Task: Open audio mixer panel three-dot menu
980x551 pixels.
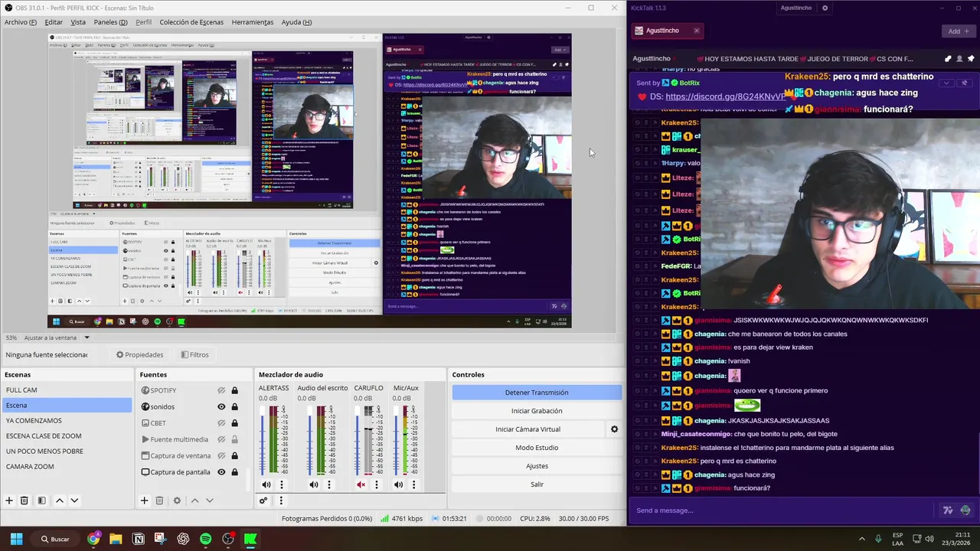Action: (281, 500)
